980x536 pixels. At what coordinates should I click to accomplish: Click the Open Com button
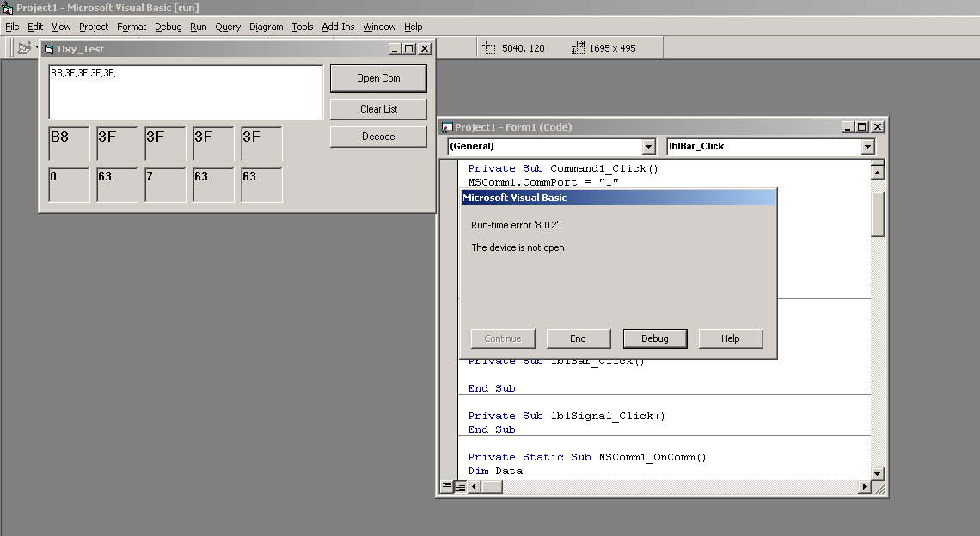pyautogui.click(x=378, y=78)
